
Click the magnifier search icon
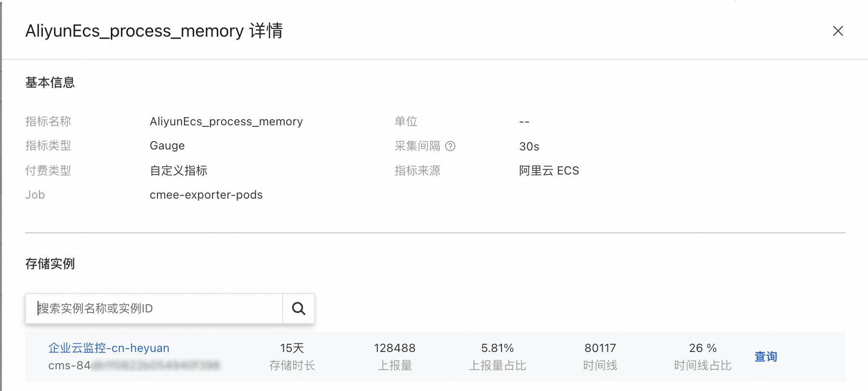[x=298, y=309]
